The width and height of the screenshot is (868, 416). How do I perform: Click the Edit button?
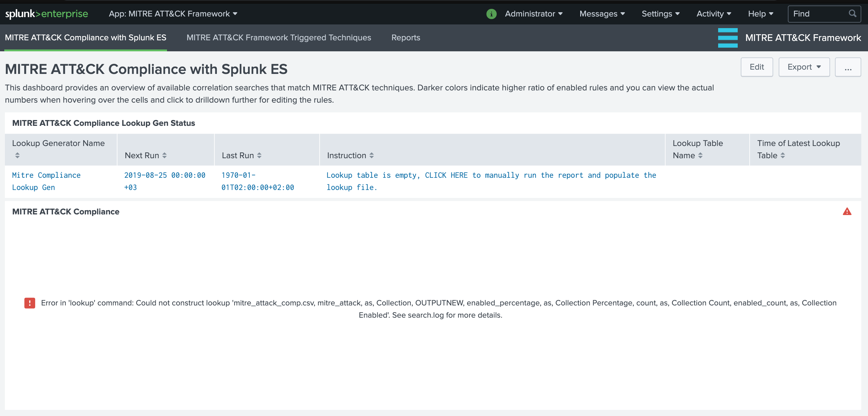coord(757,67)
